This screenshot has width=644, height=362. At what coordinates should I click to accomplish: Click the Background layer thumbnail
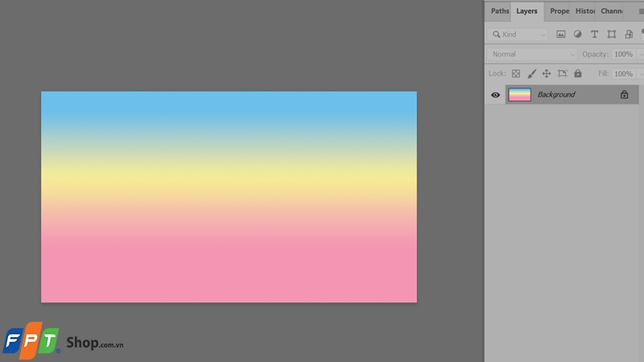pos(519,94)
